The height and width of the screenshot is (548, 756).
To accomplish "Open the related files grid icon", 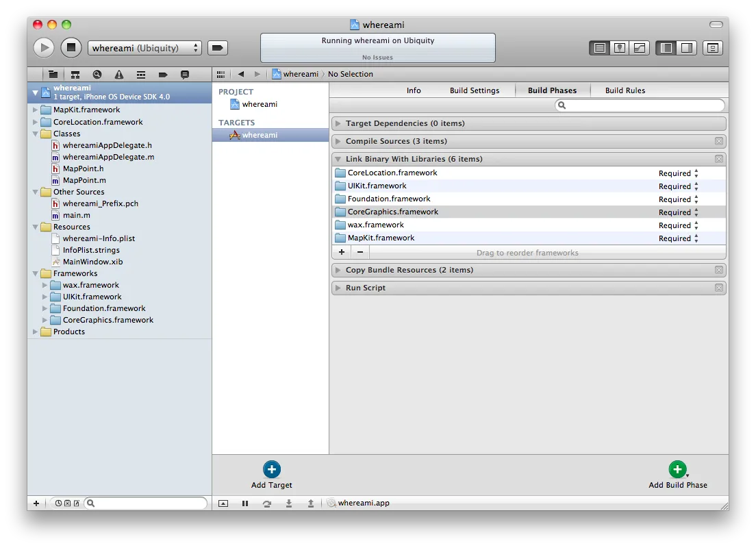I will point(220,74).
